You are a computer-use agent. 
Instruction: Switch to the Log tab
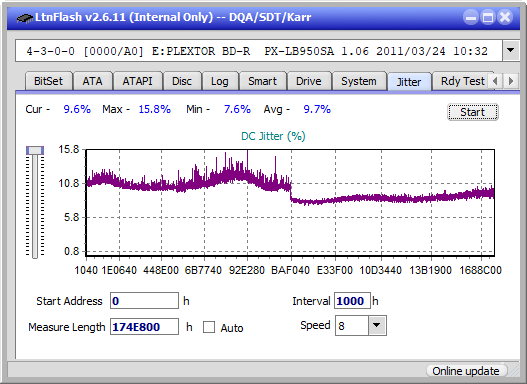[x=220, y=81]
